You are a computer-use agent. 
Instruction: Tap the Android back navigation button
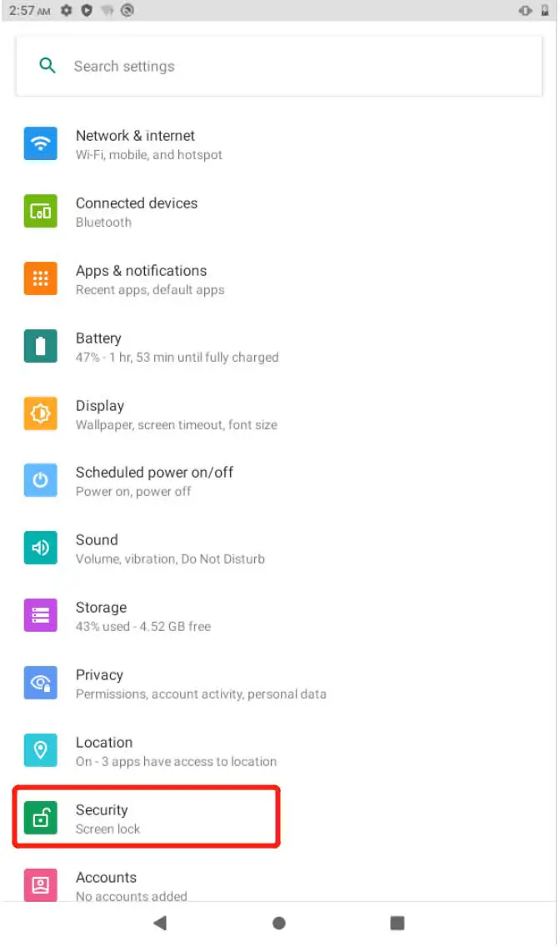tap(160, 924)
